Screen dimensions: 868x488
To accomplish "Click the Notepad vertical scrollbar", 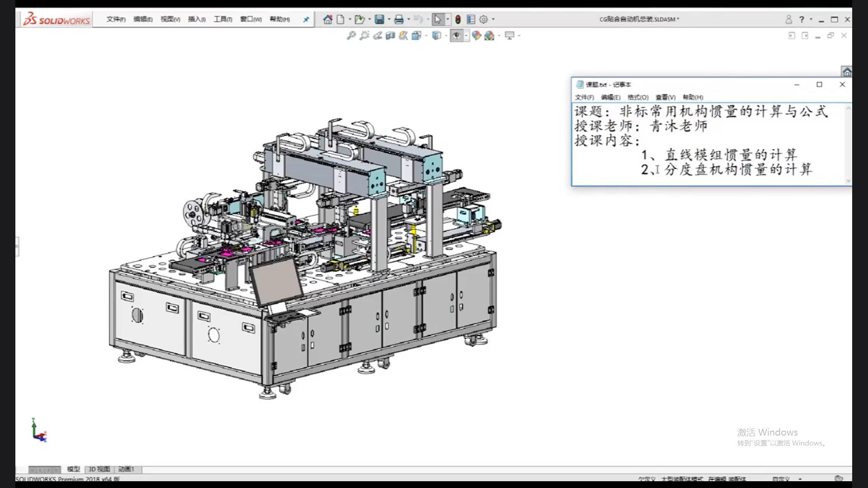I will [848, 144].
